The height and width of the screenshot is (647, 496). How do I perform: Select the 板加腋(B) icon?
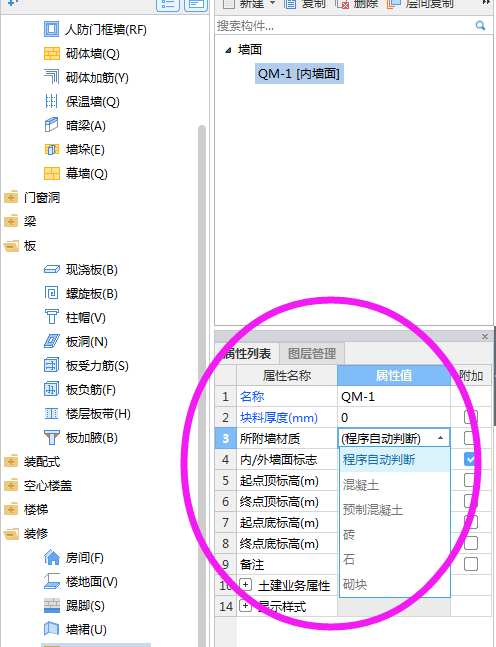point(52,437)
